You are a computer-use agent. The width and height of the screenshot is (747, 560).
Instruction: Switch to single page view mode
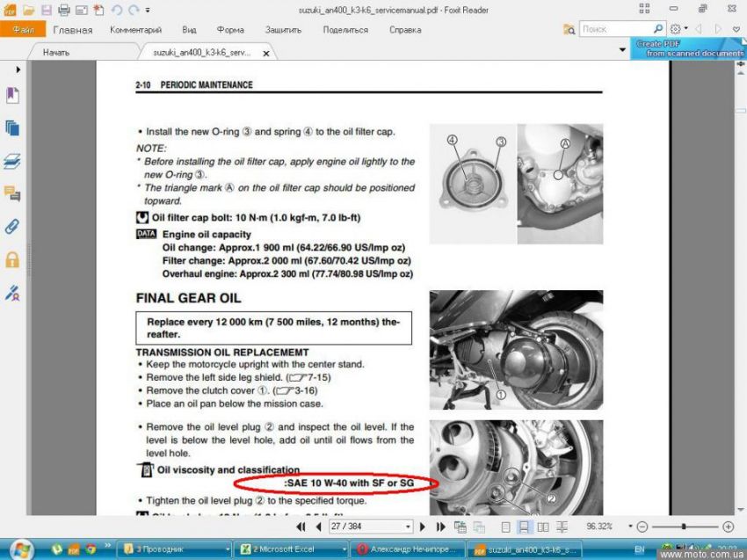click(x=505, y=527)
